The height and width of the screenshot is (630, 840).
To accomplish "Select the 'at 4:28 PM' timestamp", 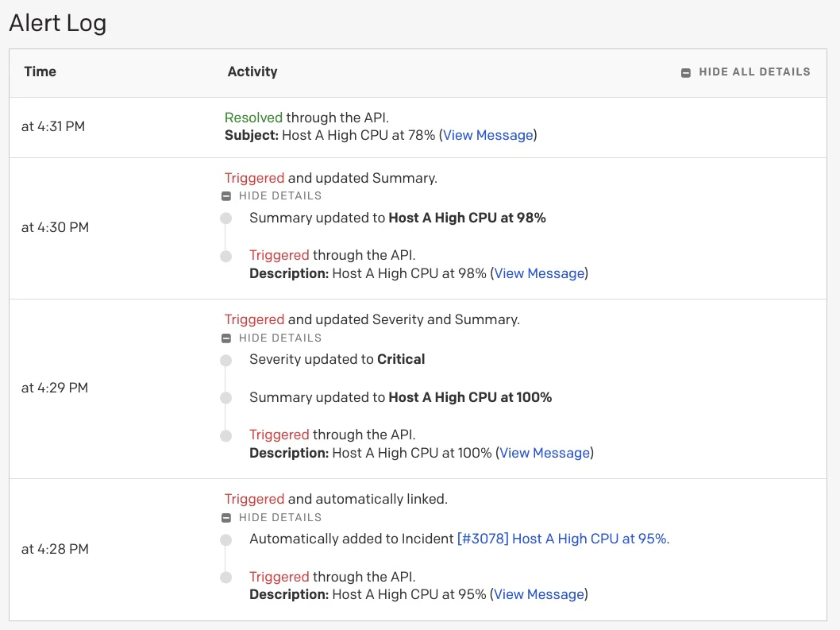I will click(55, 549).
